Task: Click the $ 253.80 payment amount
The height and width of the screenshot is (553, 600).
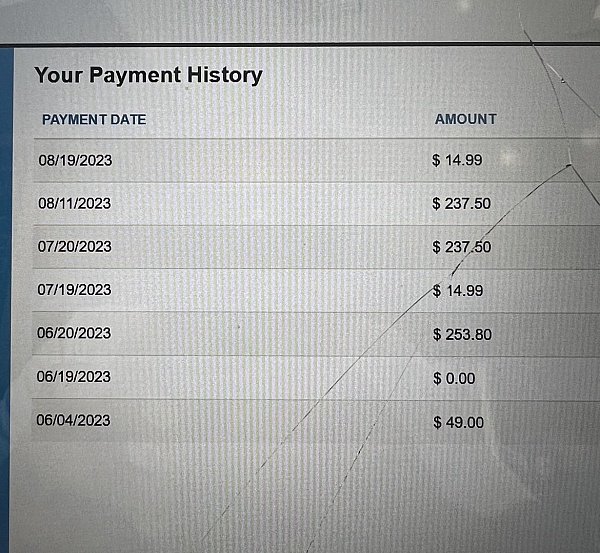Action: pos(462,334)
